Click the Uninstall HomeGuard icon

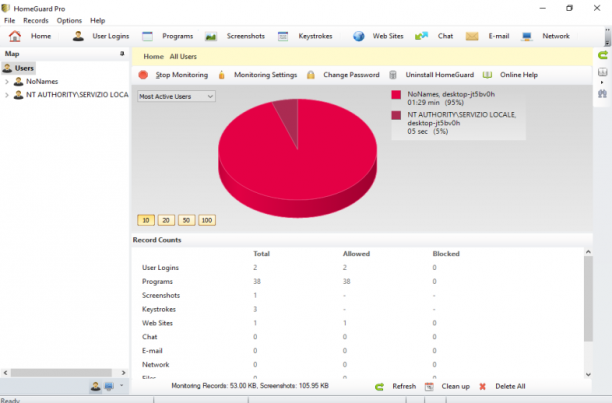click(x=393, y=75)
